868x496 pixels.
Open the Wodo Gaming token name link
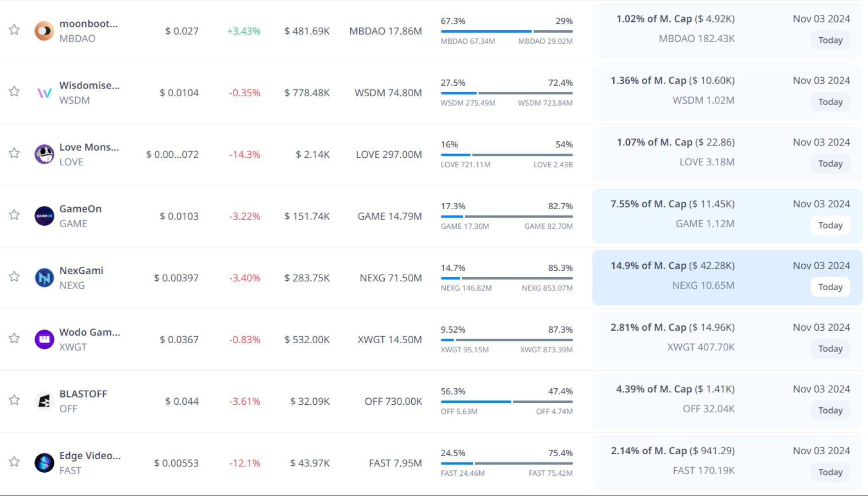[90, 332]
